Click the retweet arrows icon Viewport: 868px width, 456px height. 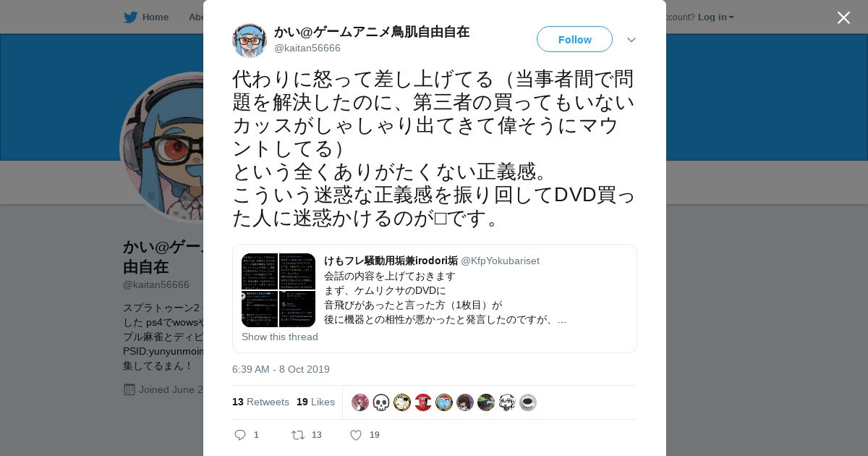[x=297, y=435]
